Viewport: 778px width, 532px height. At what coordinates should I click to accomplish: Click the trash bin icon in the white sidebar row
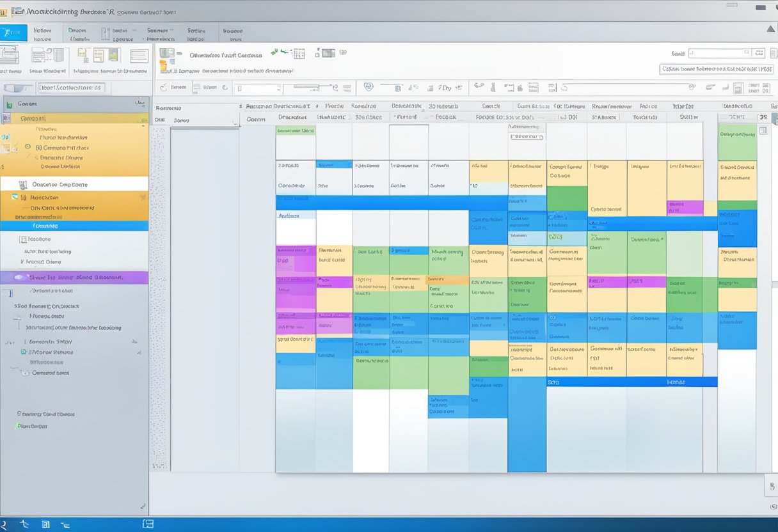[23, 185]
